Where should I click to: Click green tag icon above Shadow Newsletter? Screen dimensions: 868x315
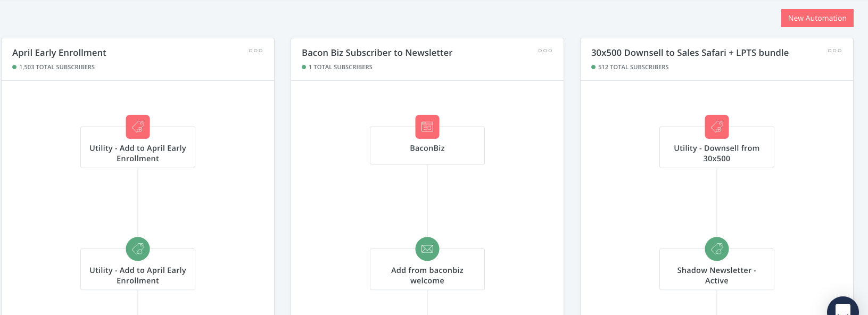tap(717, 249)
